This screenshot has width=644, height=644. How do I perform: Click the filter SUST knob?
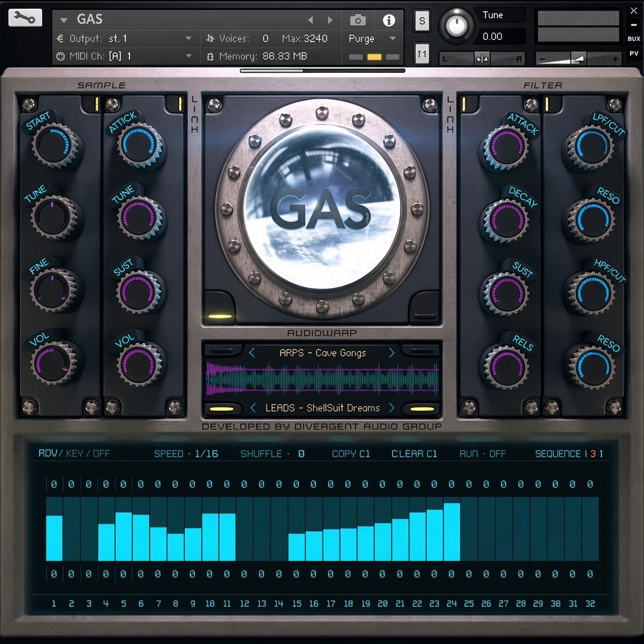[x=506, y=293]
